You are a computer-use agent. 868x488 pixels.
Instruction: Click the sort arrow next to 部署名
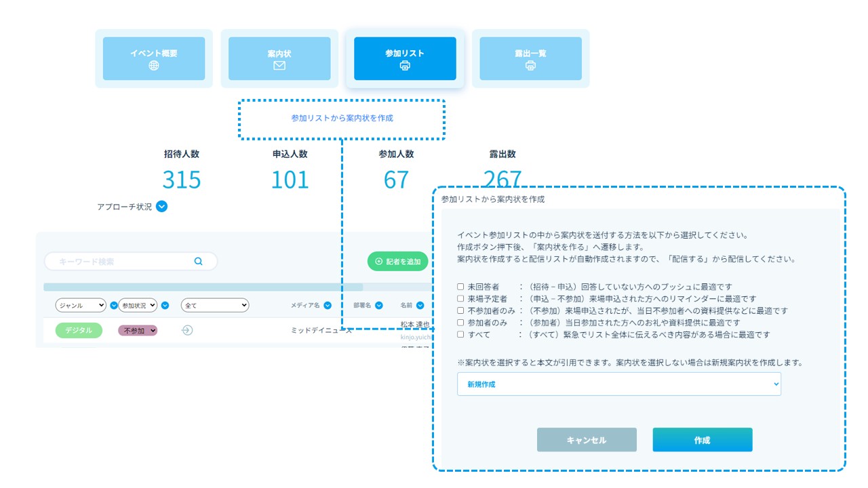click(379, 306)
